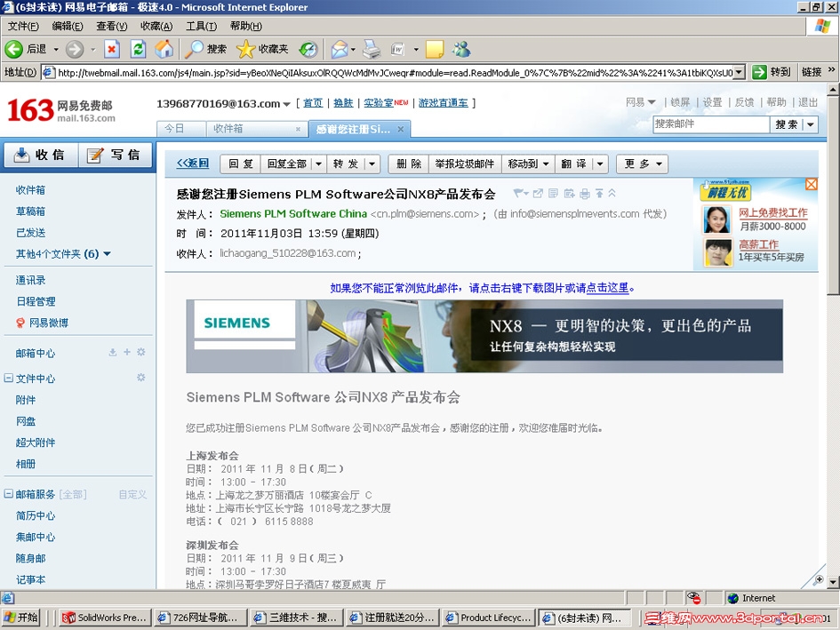The height and width of the screenshot is (630, 840).
Task: Open the 转发 dropdown arrow
Action: pyautogui.click(x=372, y=163)
